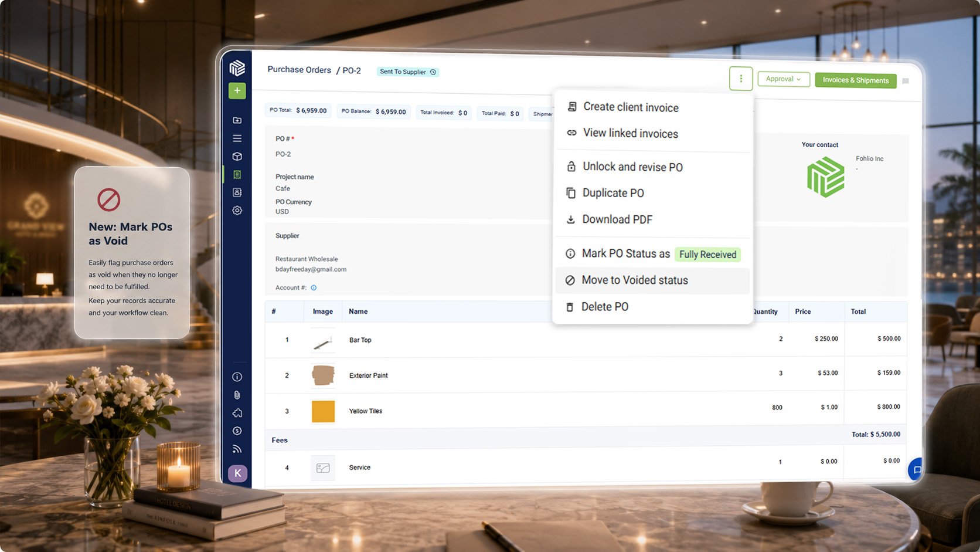Click the PO-2 value under PO #
The width and height of the screenshot is (980, 552).
283,154
